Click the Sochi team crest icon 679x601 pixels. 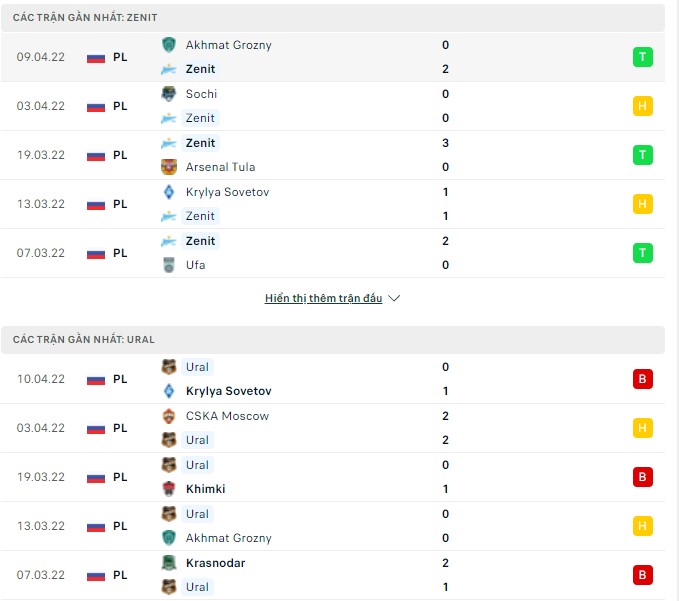point(169,94)
